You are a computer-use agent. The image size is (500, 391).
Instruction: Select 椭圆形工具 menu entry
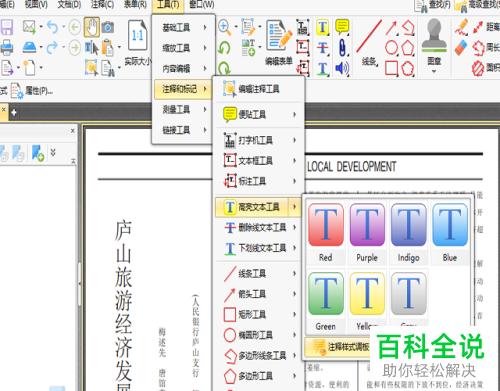(258, 335)
